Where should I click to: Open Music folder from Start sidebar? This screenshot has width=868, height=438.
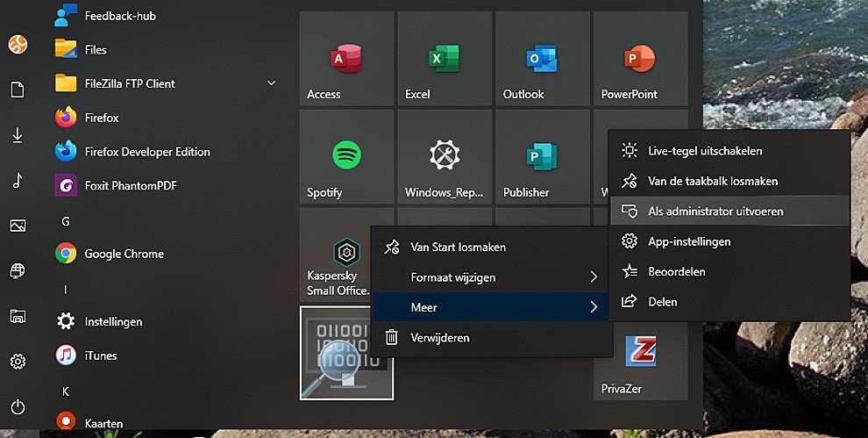[18, 180]
